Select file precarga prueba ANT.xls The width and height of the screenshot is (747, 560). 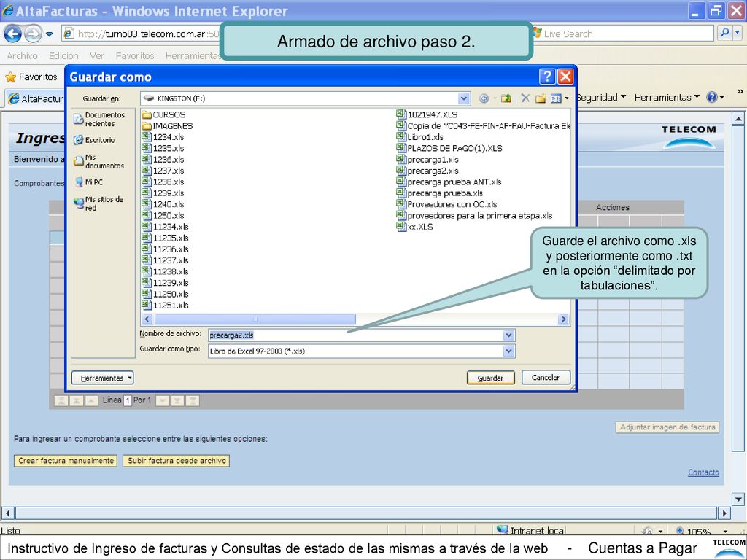449,182
